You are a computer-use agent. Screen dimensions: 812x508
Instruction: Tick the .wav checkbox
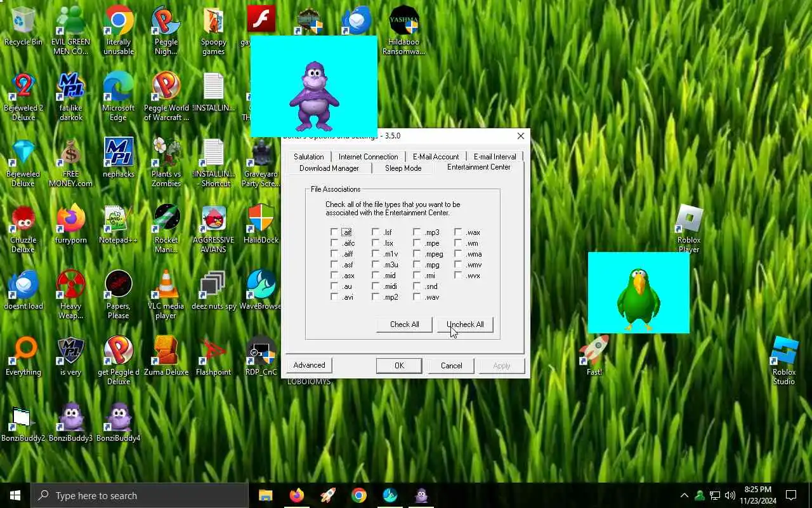click(417, 297)
